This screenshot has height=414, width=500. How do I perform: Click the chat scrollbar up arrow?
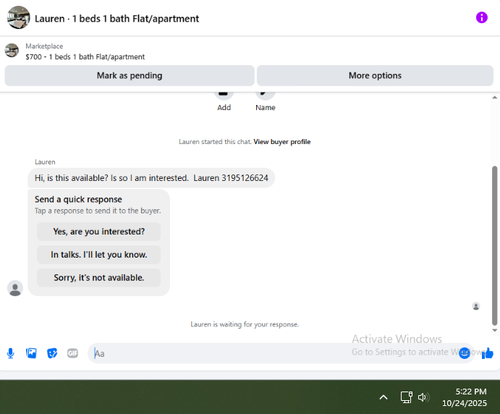pyautogui.click(x=495, y=98)
